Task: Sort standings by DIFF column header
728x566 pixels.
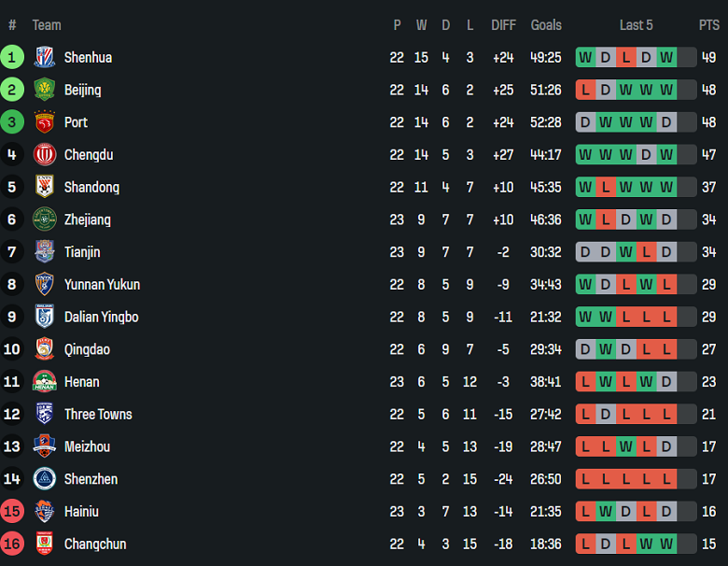Action: 503,25
